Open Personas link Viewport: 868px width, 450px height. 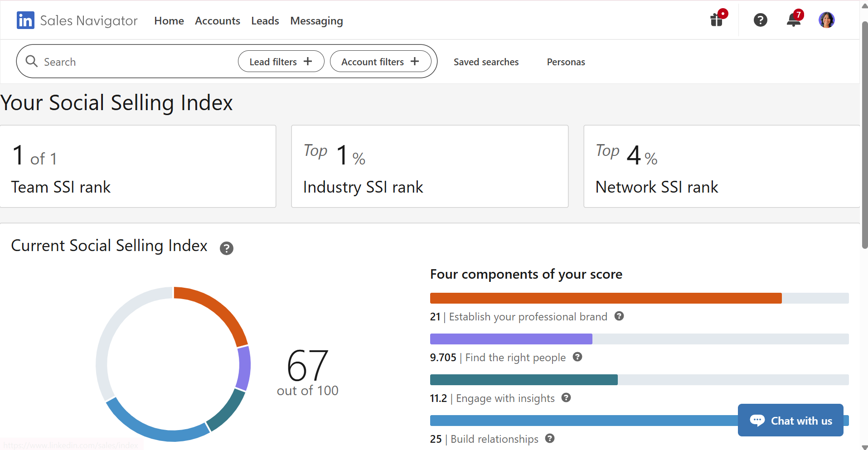coord(566,62)
